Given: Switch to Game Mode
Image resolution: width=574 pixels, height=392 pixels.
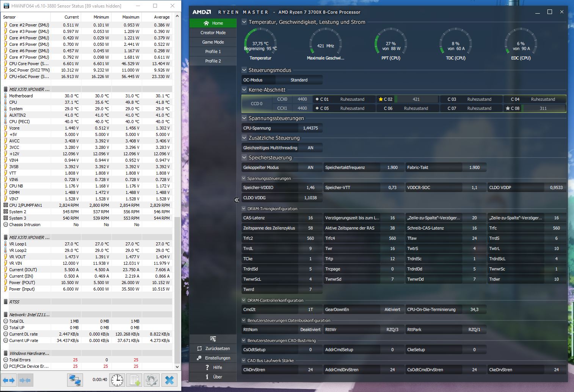Looking at the screenshot, I should point(213,42).
